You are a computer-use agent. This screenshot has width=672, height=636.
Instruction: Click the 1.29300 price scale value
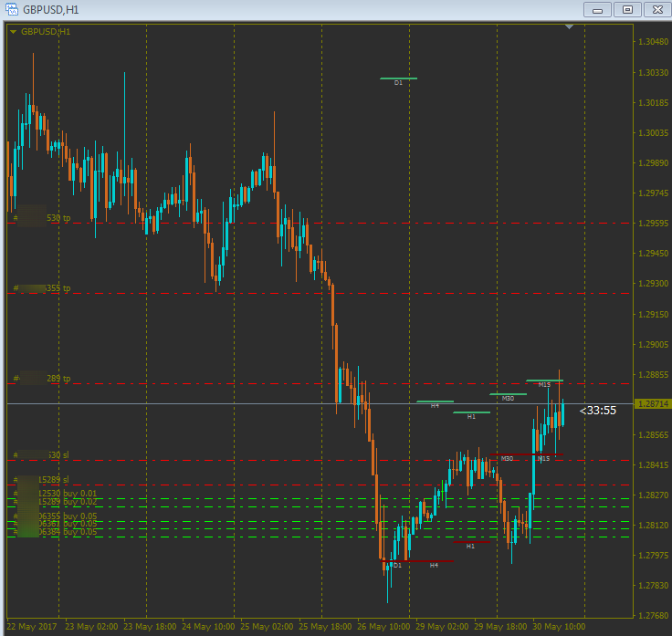tap(653, 284)
